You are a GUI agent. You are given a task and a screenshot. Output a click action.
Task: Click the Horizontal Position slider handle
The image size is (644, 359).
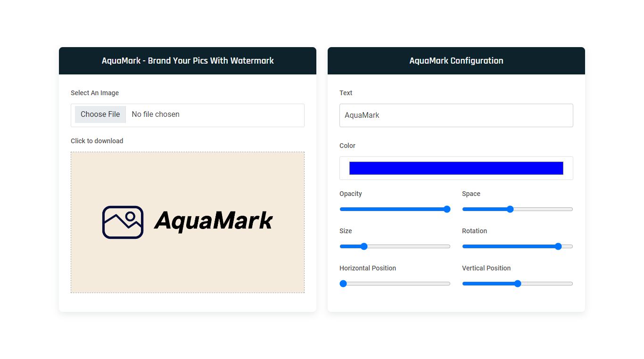point(343,284)
